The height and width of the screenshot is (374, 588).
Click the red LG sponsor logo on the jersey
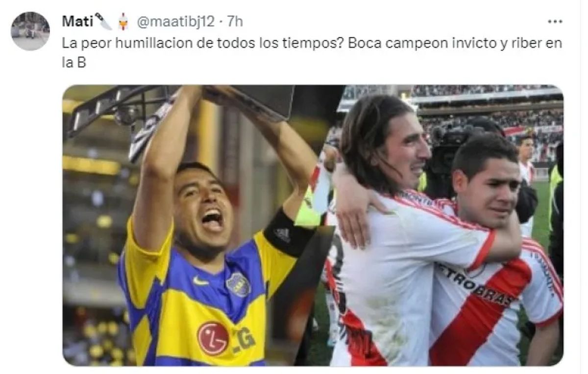[213, 338]
